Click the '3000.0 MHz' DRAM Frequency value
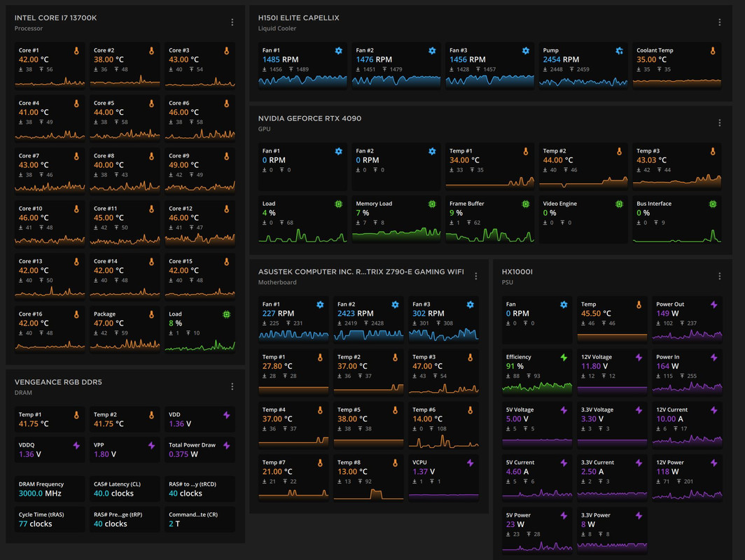This screenshot has height=560, width=745. (40, 493)
